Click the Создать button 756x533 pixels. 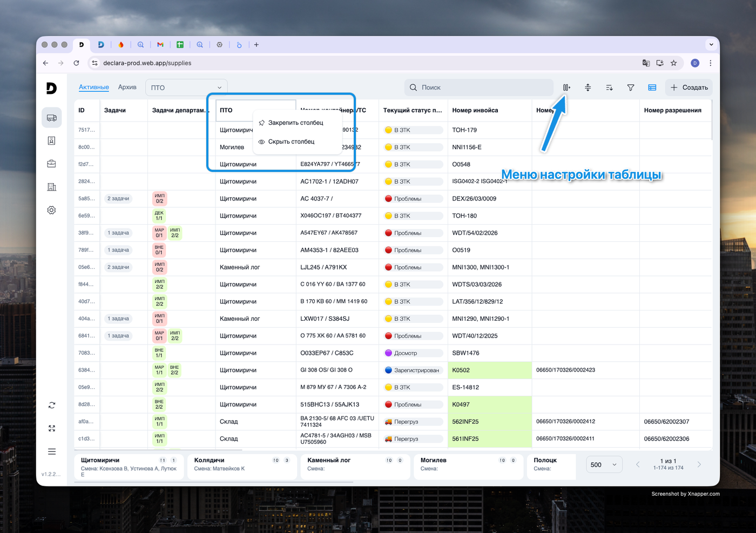click(x=688, y=87)
